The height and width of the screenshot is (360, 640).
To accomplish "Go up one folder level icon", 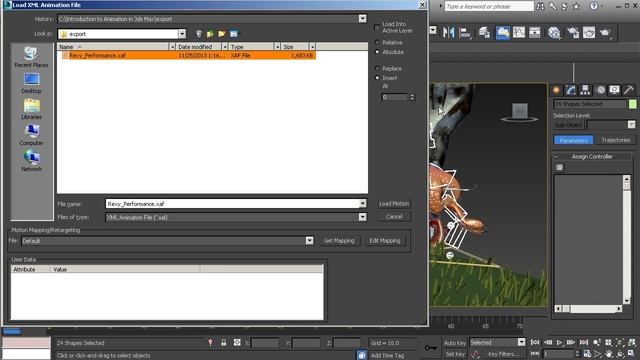I will pyautogui.click(x=210, y=34).
